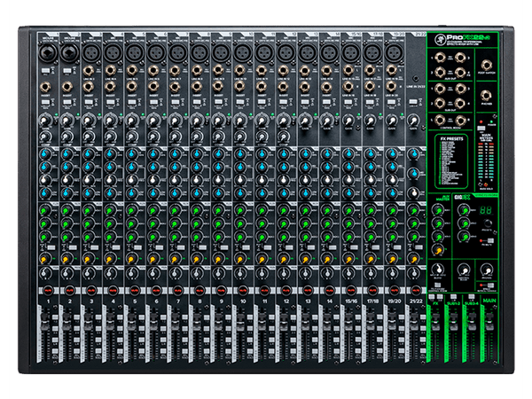
Task: Mute channel 1 with red mute button
Action: coord(47,290)
